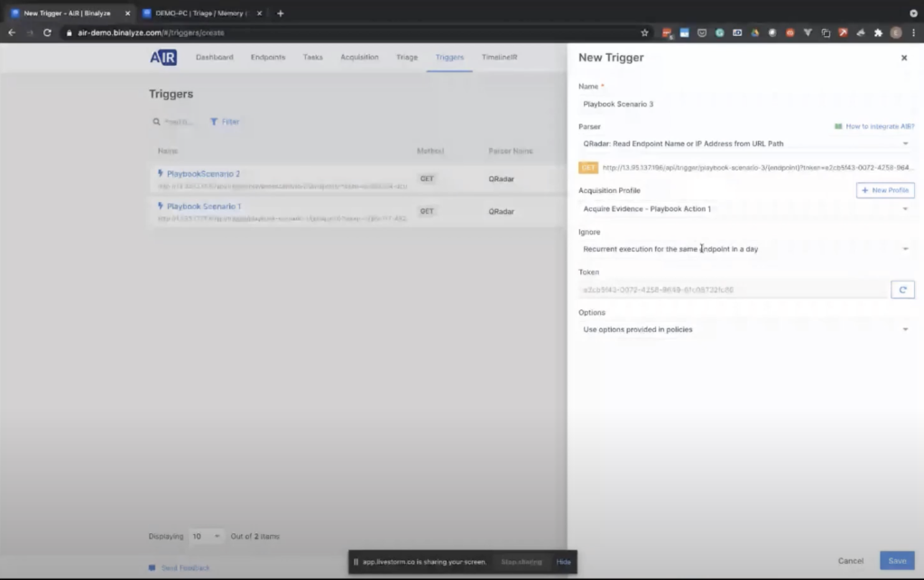Click the Google Drive extension icon
This screenshot has width=924, height=580.
pyautogui.click(x=755, y=33)
